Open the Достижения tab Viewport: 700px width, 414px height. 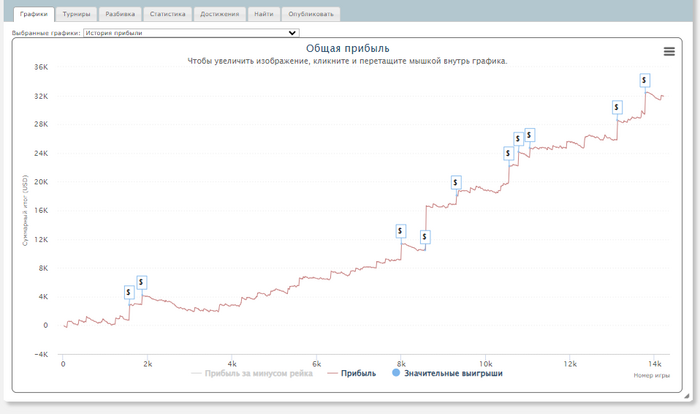[x=220, y=14]
